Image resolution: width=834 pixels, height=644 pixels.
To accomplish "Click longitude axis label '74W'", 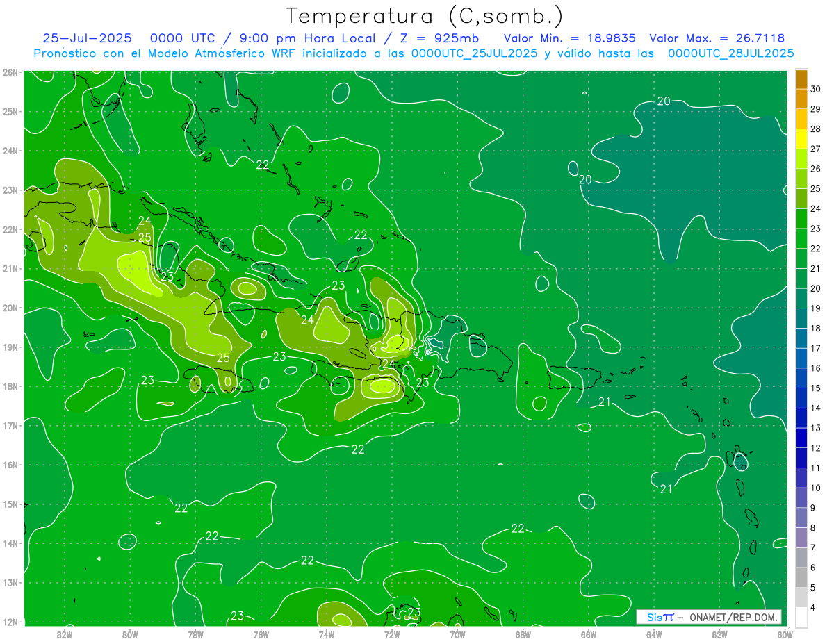I will [x=326, y=634].
